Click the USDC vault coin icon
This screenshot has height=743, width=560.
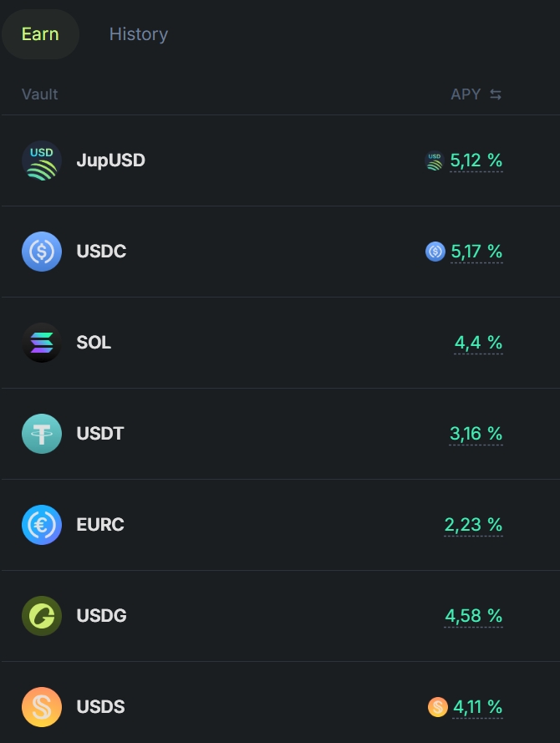point(42,251)
